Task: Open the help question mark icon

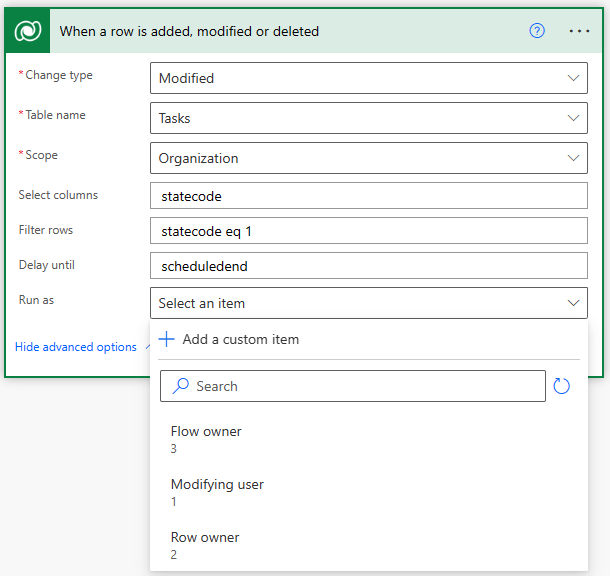Action: [537, 31]
